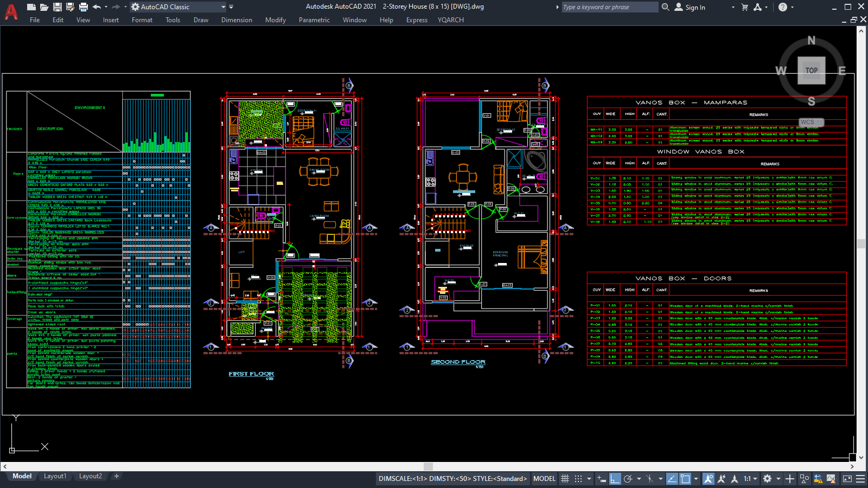This screenshot has height=488, width=868.
Task: Click the search magnifier icon
Action: pyautogui.click(x=666, y=7)
